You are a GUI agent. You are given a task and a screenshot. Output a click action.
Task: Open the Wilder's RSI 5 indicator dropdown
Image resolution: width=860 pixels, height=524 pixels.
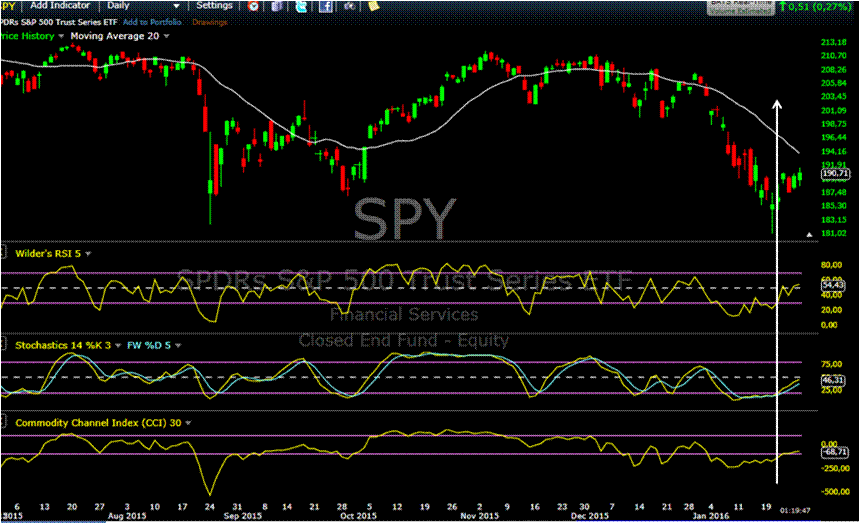pos(88,253)
